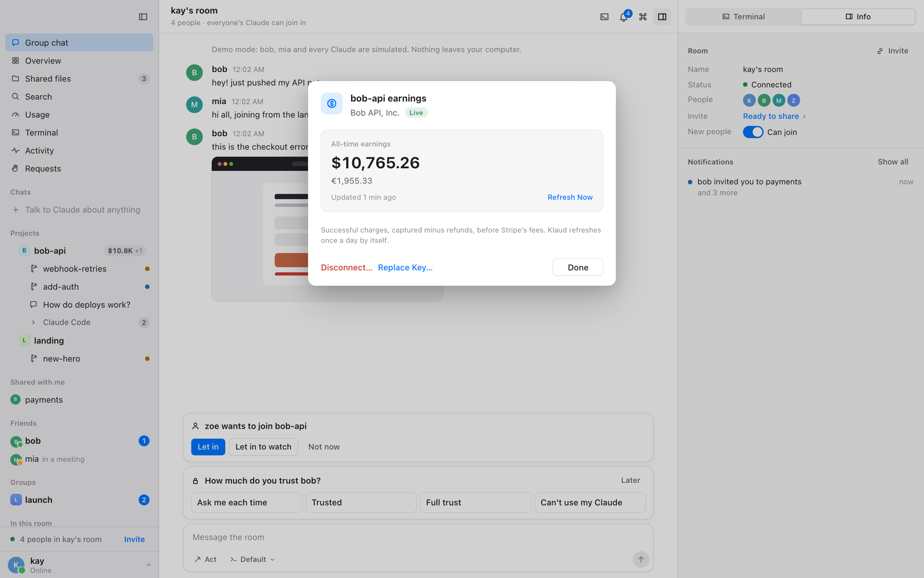Click the landing project badge icon

point(24,340)
